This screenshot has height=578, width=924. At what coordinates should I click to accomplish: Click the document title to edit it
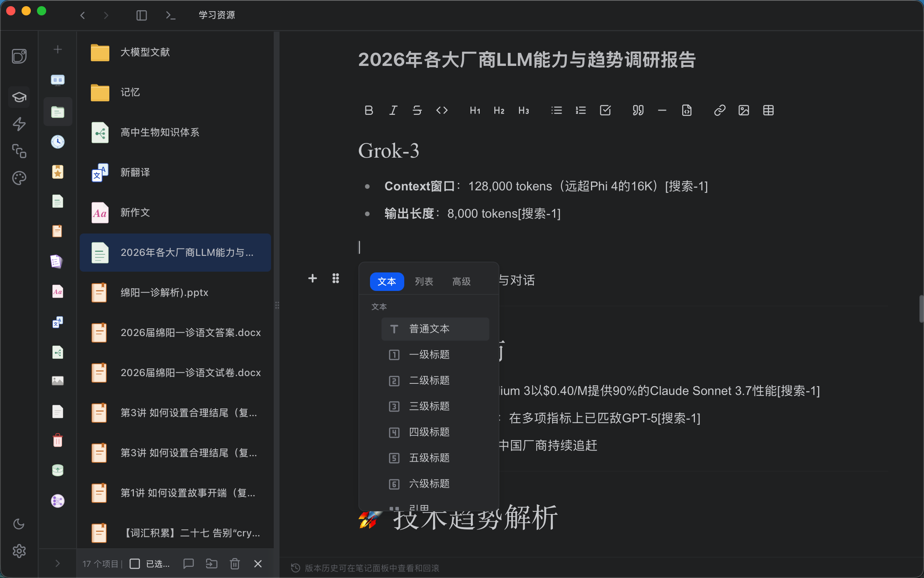click(x=527, y=60)
